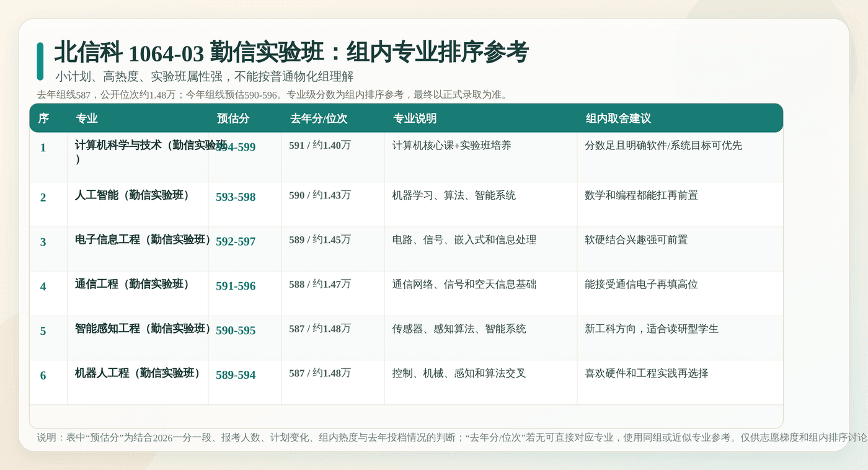Click description 机器学习、算法、智能系统
Image resolution: width=868 pixels, height=470 pixels.
point(454,195)
